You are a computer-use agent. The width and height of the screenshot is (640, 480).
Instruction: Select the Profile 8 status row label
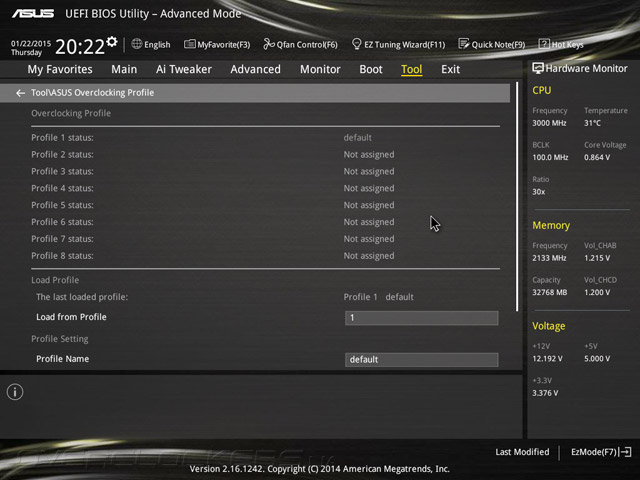(62, 256)
